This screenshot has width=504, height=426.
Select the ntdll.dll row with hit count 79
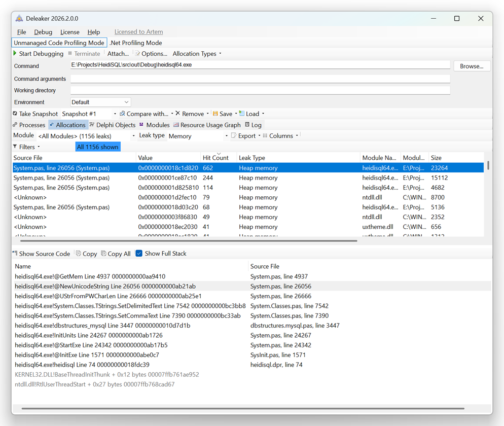click(248, 197)
